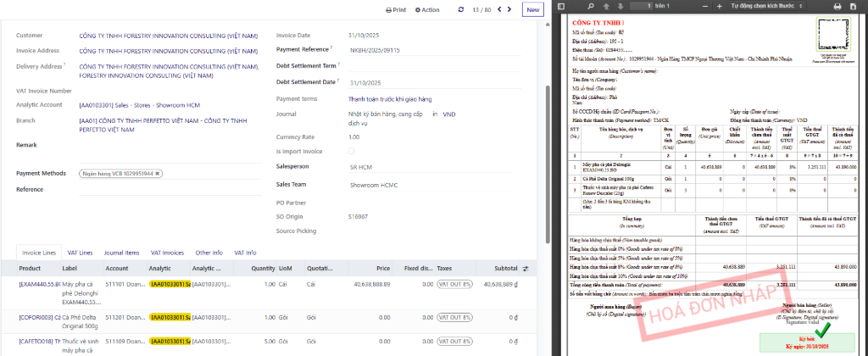Open product EXAM440.55.B link
The height and width of the screenshot is (356, 868).
tap(39, 284)
